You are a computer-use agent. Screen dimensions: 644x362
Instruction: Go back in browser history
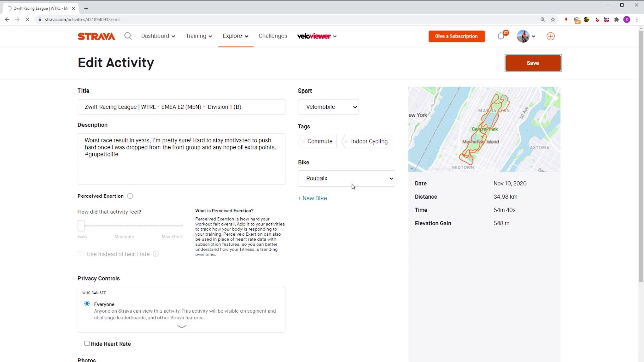coord(7,20)
